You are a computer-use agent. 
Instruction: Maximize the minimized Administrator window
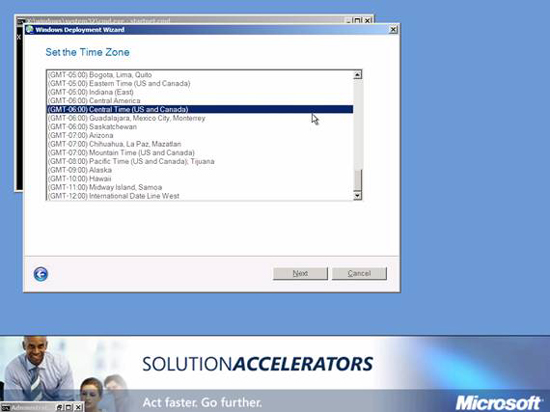[69, 407]
